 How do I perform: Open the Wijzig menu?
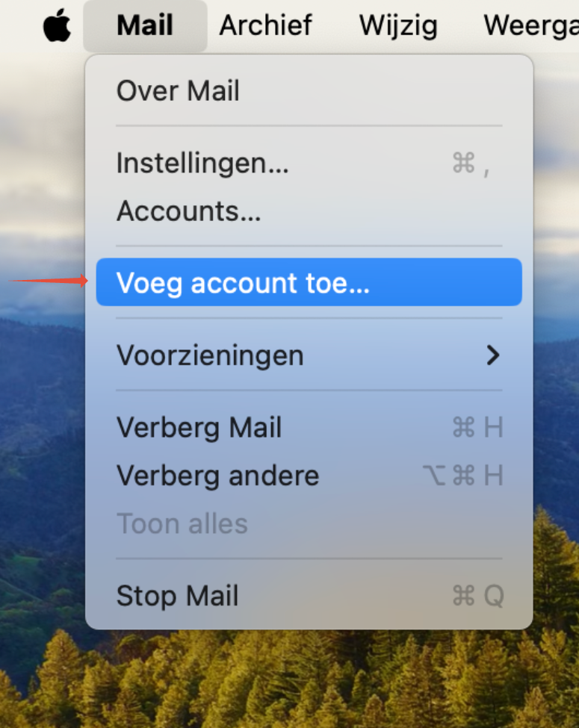398,25
